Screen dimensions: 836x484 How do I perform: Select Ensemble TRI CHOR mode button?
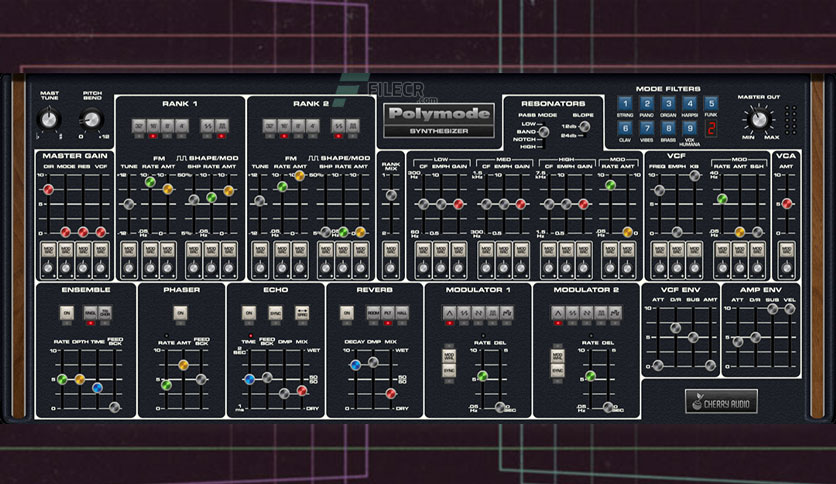point(105,313)
